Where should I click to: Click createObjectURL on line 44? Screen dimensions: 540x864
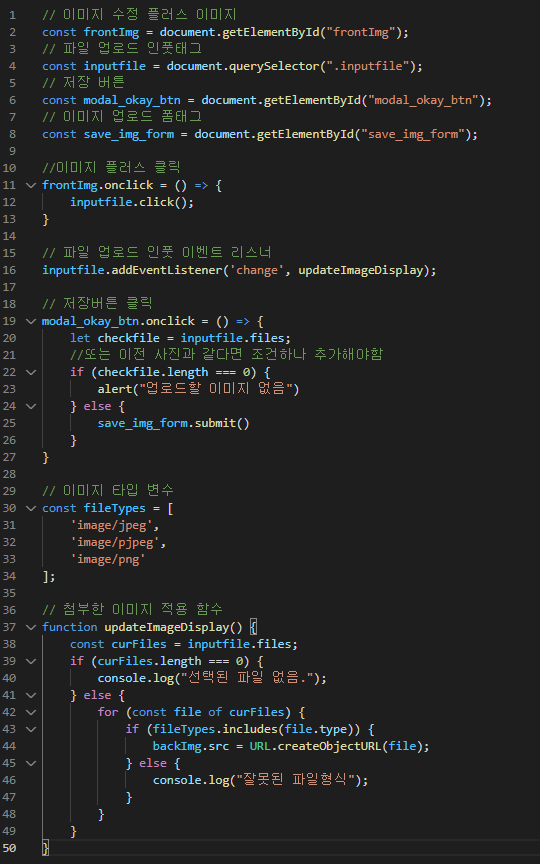tap(330, 747)
